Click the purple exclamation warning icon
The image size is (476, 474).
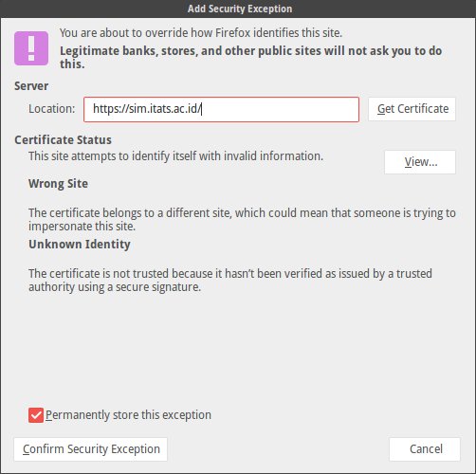tap(31, 48)
